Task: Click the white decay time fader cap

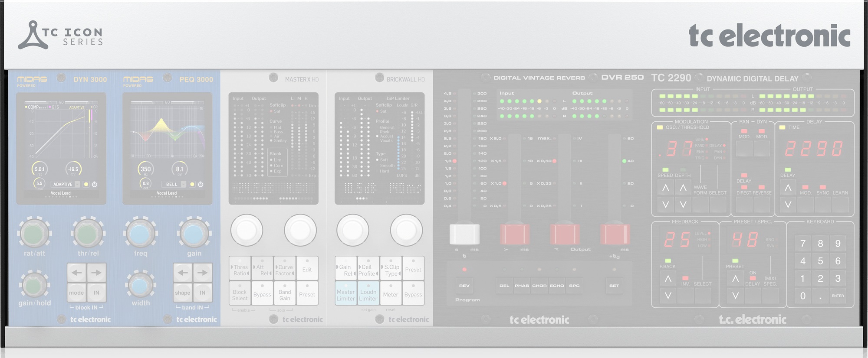Action: click(464, 234)
